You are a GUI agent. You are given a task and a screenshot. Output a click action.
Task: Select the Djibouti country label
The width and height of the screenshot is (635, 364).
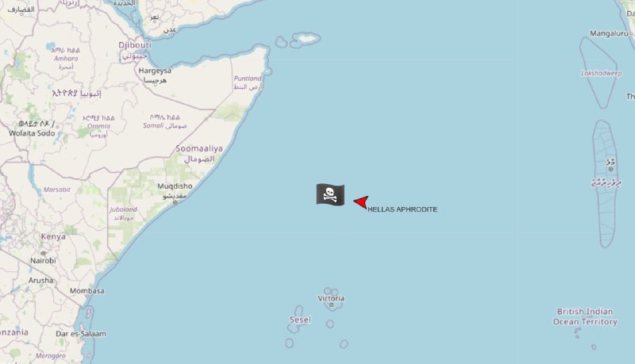[135, 45]
